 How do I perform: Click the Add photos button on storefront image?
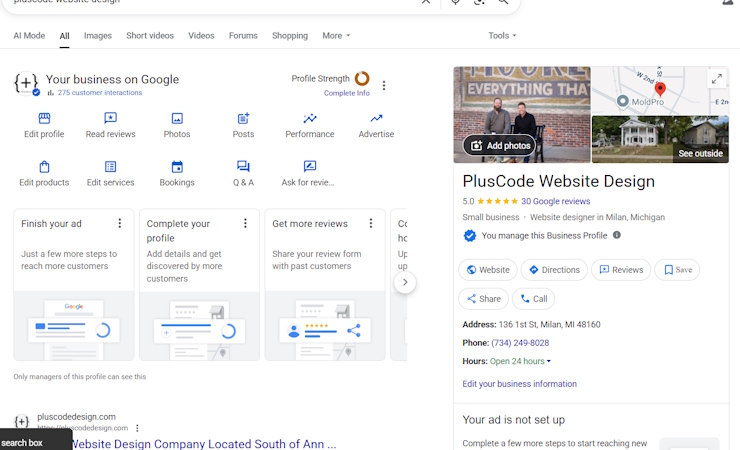point(499,146)
